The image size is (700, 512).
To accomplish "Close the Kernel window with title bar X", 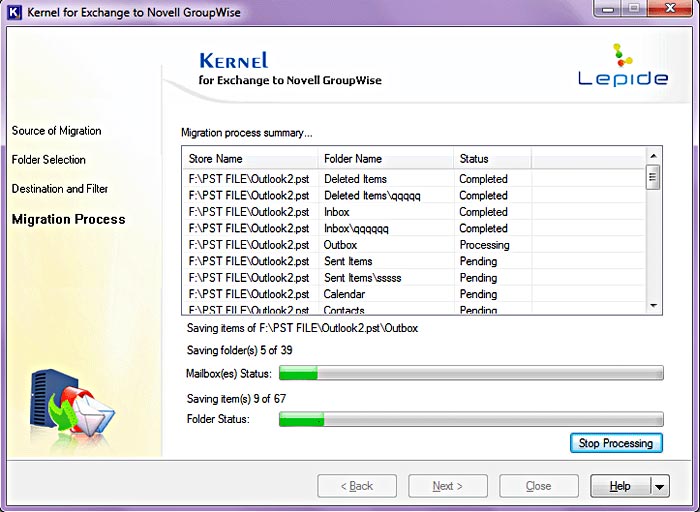I will (669, 8).
